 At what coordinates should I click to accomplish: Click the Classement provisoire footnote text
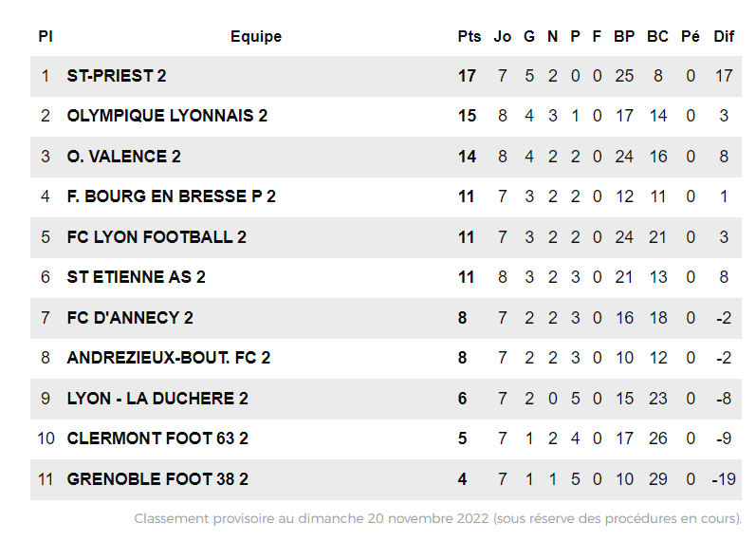(437, 519)
